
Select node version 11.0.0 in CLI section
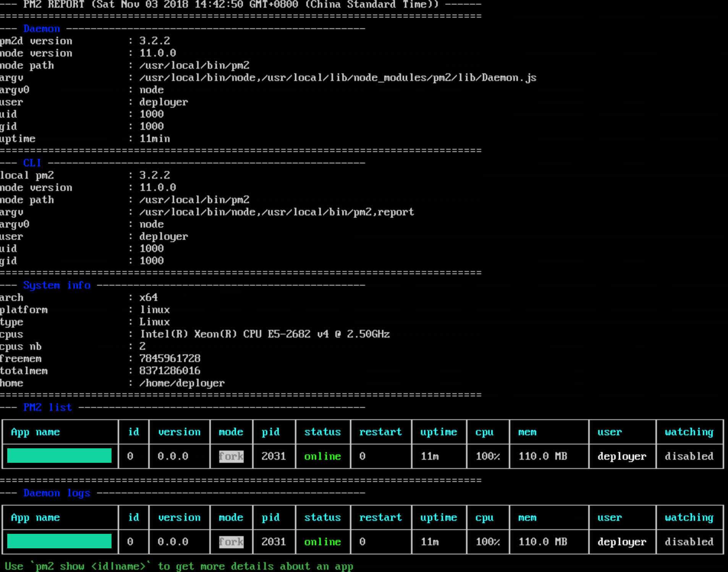[x=157, y=187]
